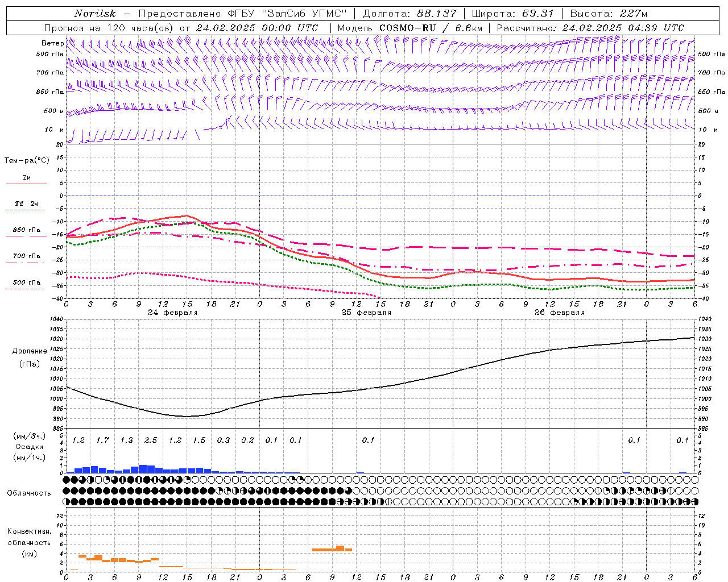This screenshot has width=728, height=582.
Task: Click the "Конвективн." convective cloud label
Action: [30, 531]
